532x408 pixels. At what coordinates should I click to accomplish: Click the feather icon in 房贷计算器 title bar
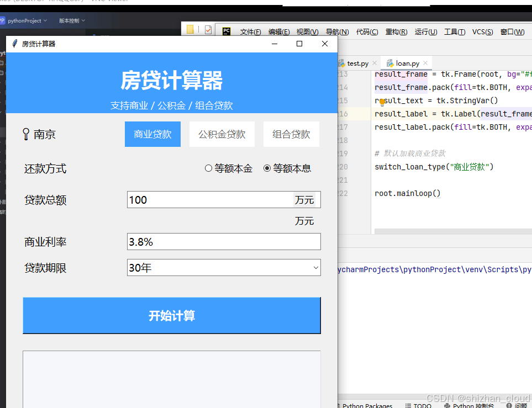(14, 44)
